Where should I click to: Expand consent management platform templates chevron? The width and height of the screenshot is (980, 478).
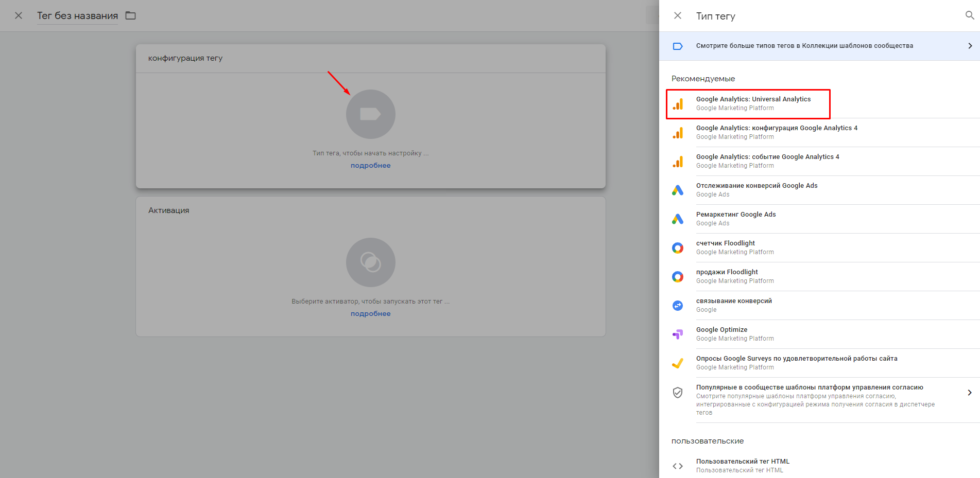click(x=969, y=393)
